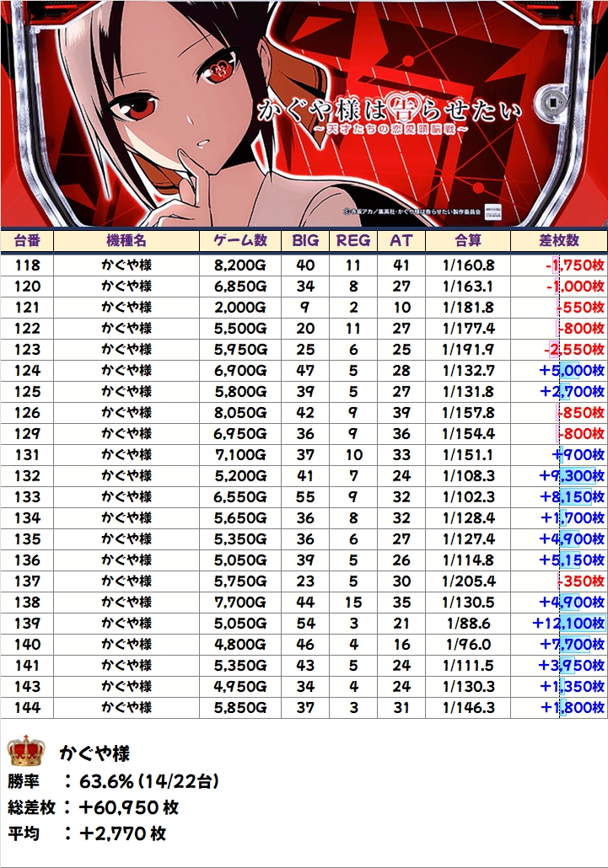Click the 1/205.4 combined rate
Viewport: 608px width, 868px height.
pyautogui.click(x=469, y=581)
